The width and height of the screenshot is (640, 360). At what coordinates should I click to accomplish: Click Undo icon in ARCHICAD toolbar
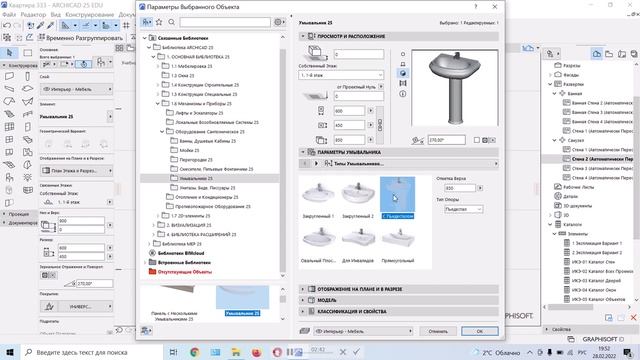click(7, 25)
